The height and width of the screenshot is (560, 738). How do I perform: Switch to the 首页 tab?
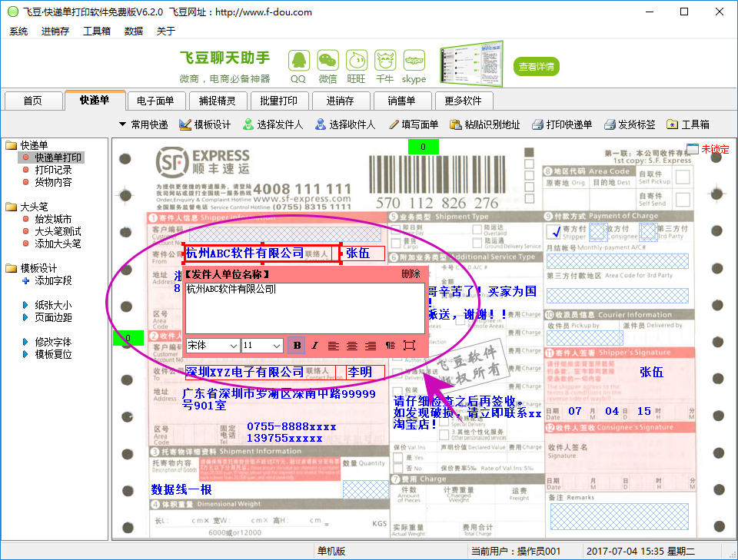(33, 101)
